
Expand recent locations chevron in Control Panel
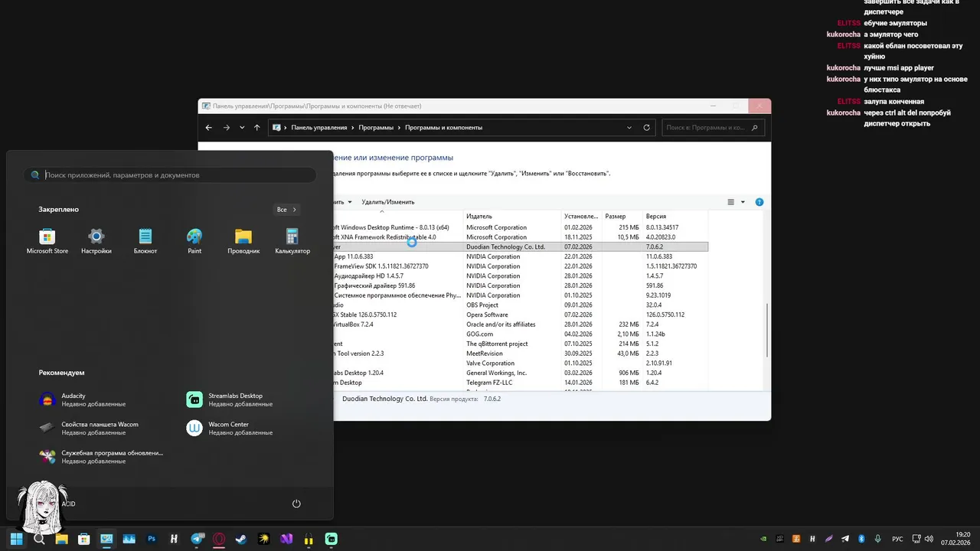tap(242, 128)
